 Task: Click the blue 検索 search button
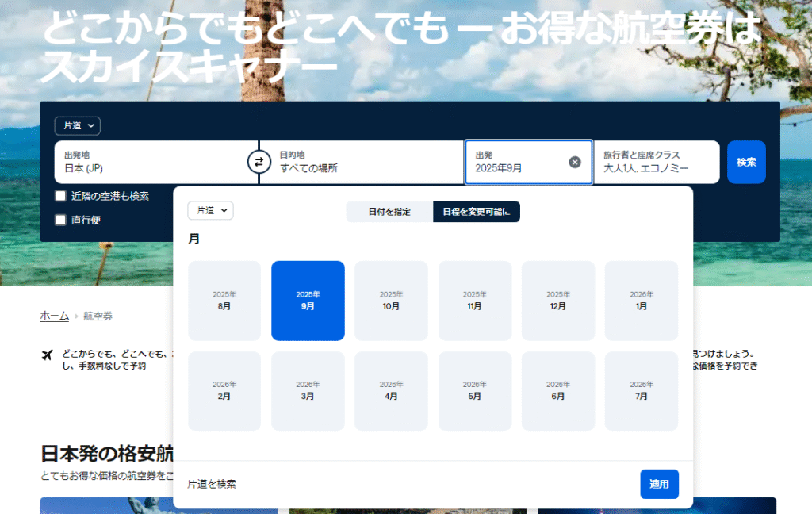(746, 162)
